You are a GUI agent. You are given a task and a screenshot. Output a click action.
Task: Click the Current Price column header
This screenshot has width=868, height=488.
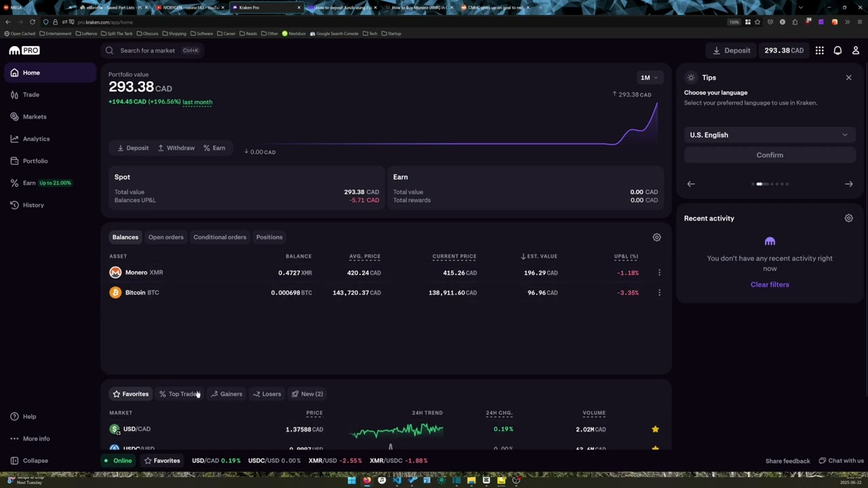pyautogui.click(x=454, y=256)
